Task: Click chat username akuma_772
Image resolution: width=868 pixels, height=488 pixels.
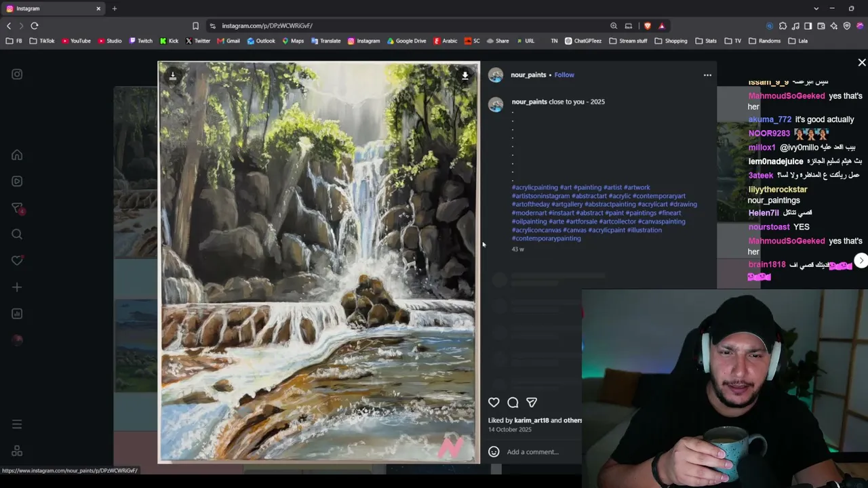Action: pyautogui.click(x=770, y=120)
